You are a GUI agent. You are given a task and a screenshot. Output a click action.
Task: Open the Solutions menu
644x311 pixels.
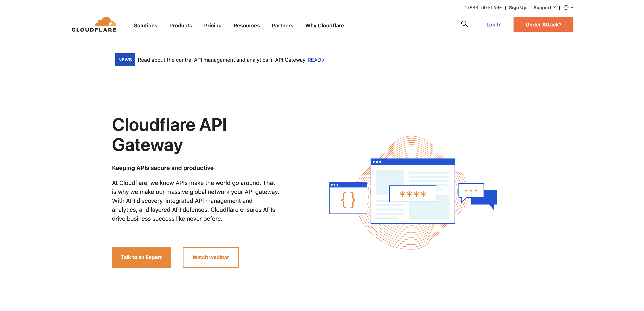(x=145, y=26)
